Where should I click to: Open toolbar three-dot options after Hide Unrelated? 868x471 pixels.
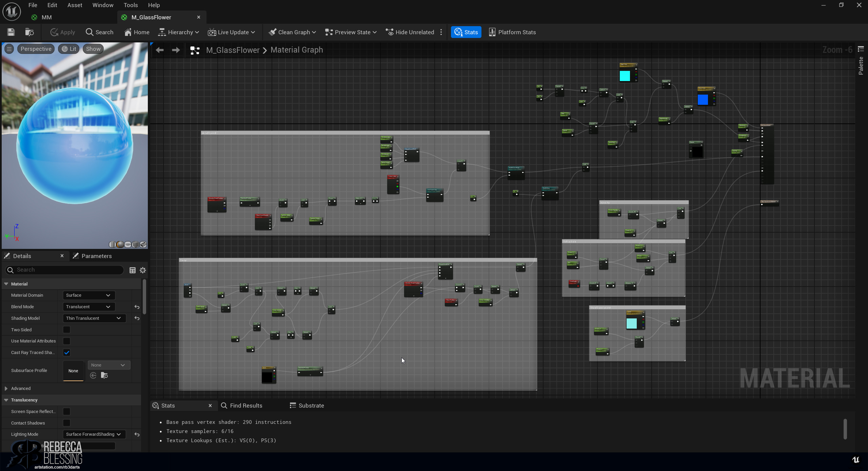tap(441, 32)
